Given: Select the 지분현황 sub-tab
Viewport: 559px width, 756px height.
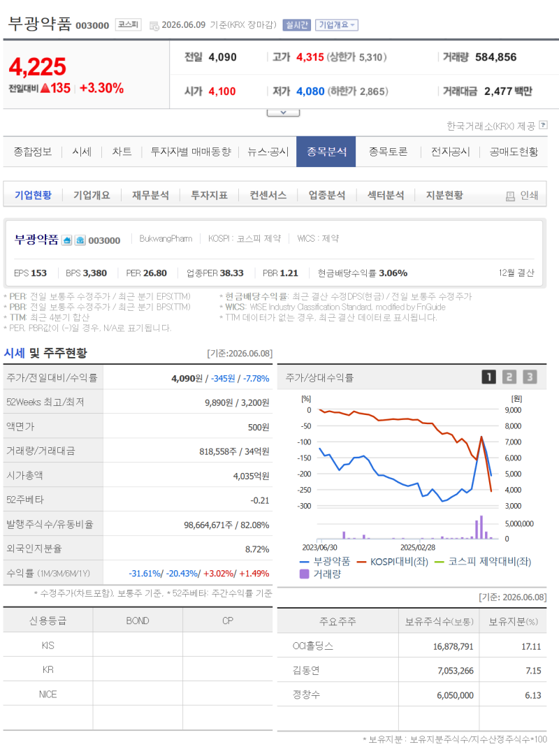Looking at the screenshot, I should click(444, 195).
